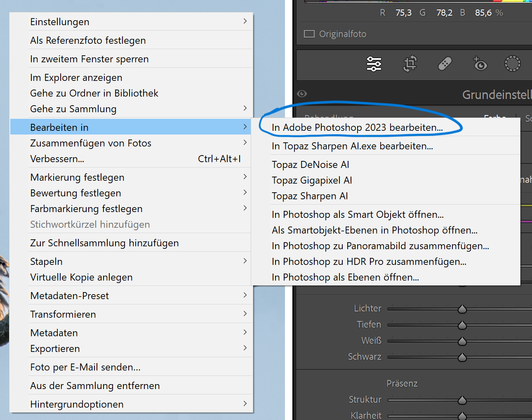This screenshot has width=532, height=420.
Task: Select the Edit sliders tool icon
Action: 374,64
